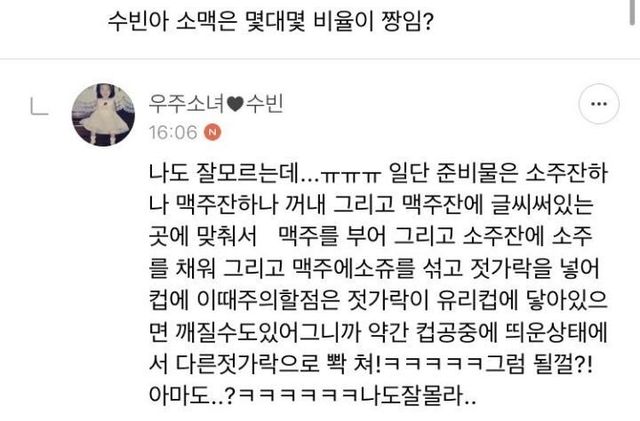
Task: Open the 우주소녀♥수빈 user profile name
Action: pyautogui.click(x=216, y=104)
